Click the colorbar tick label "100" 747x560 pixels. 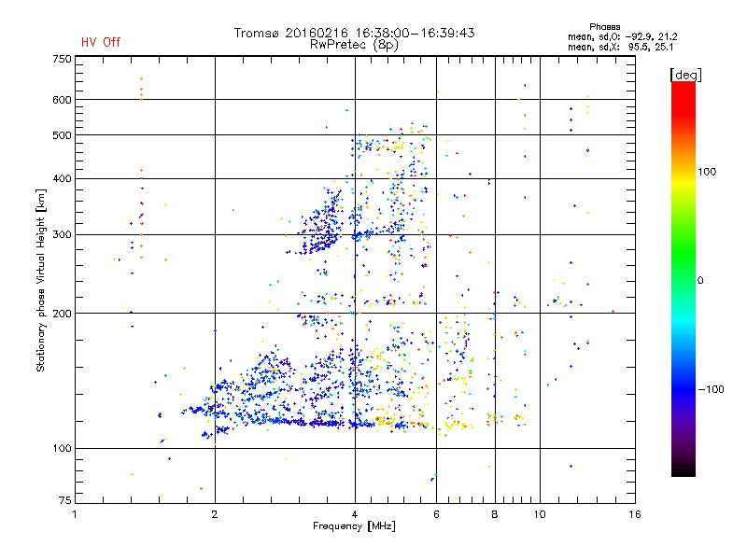pos(707,172)
